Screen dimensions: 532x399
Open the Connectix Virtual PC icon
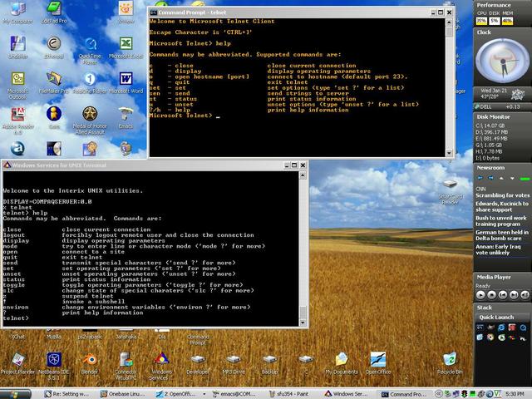pos(126,366)
